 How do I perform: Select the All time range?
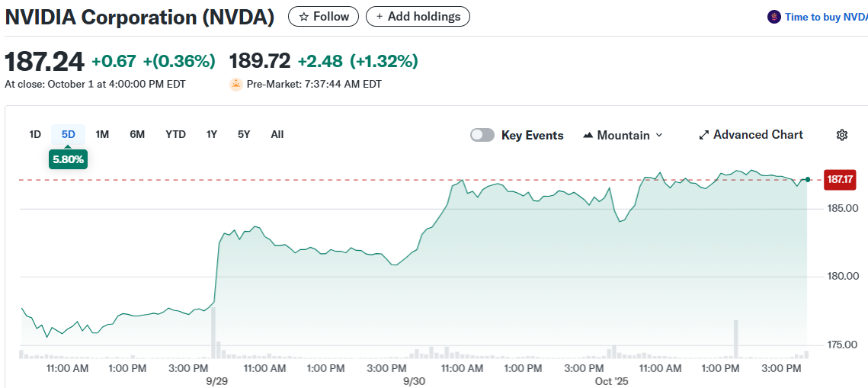tap(277, 134)
